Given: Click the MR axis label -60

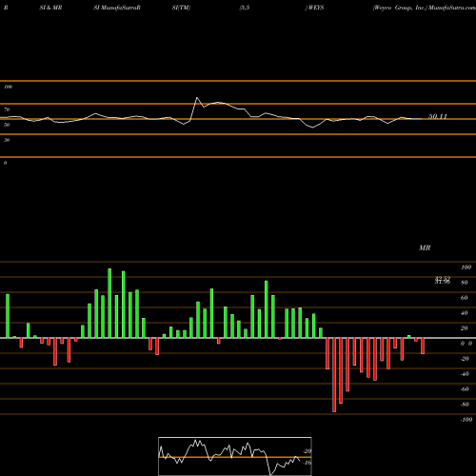Looking at the screenshot, I should click(x=465, y=389).
